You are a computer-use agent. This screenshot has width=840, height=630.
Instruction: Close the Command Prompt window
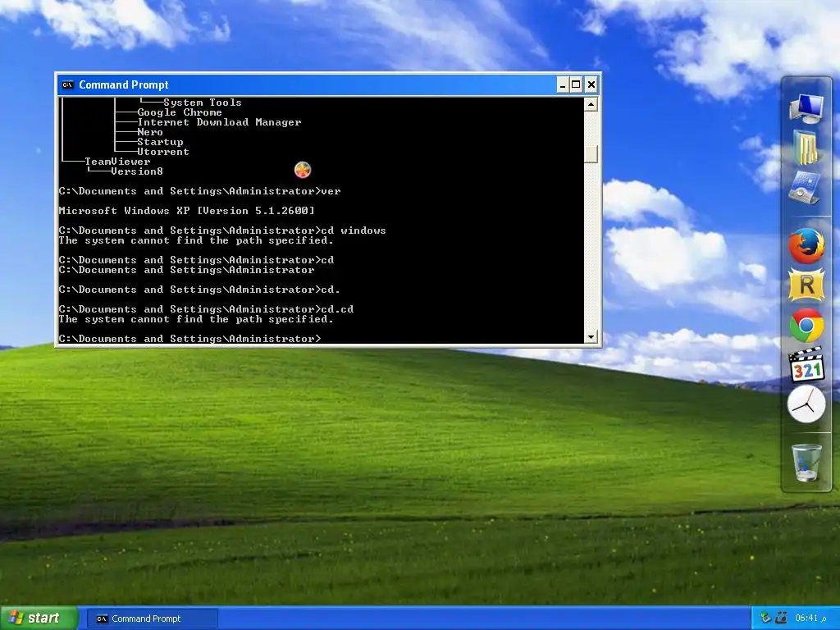[x=591, y=84]
